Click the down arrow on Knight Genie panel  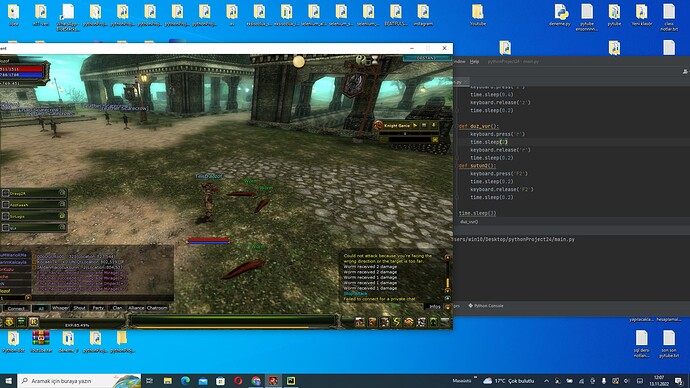pyautogui.click(x=433, y=125)
